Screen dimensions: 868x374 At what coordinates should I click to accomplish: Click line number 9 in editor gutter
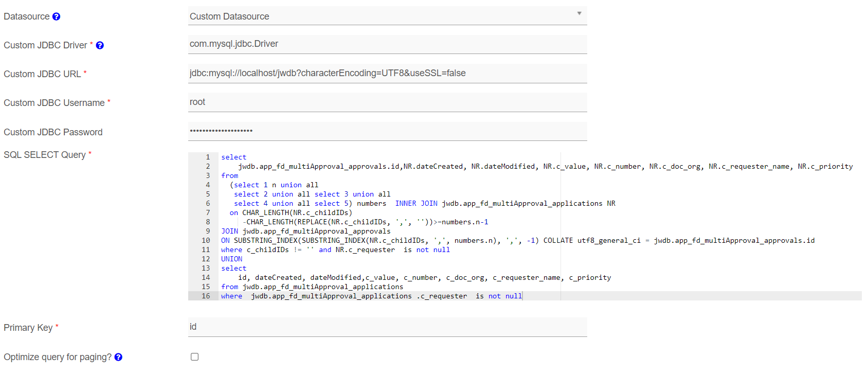click(208, 231)
